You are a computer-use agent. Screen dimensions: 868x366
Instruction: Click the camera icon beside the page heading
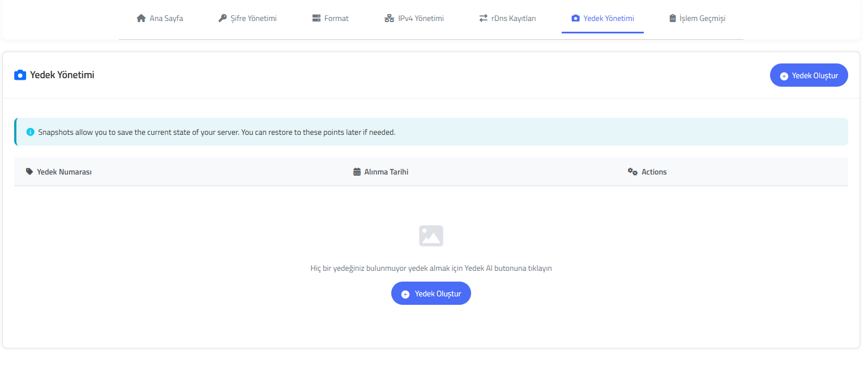(20, 75)
